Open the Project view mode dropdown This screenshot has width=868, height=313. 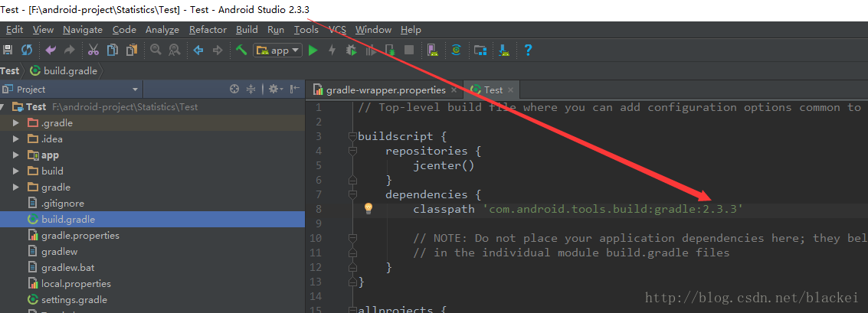tap(71, 89)
